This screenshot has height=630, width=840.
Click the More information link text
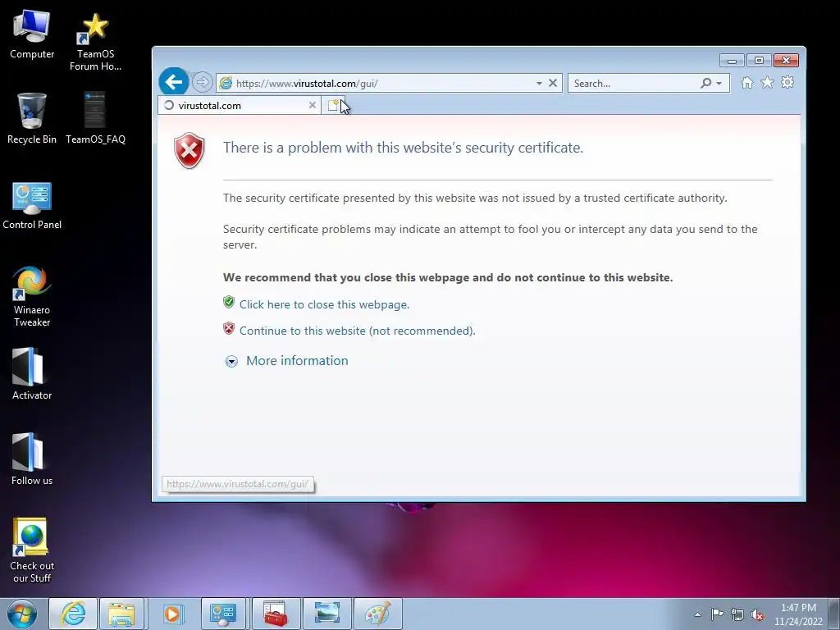297,361
